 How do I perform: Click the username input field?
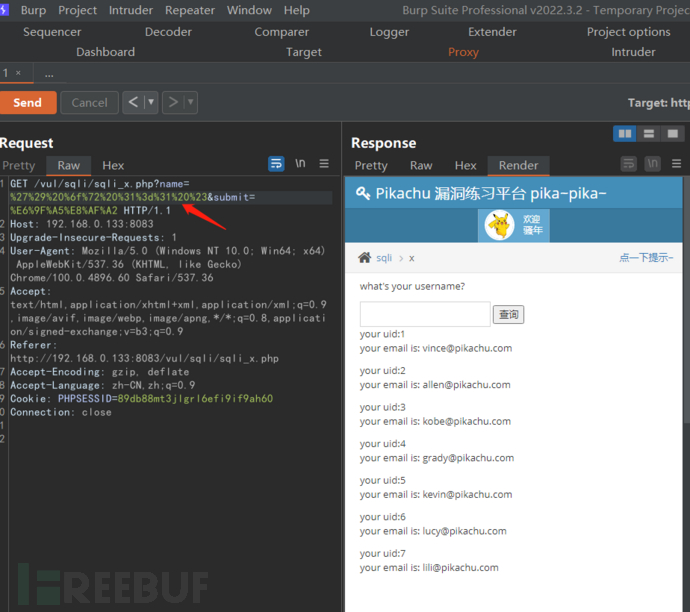pos(425,314)
